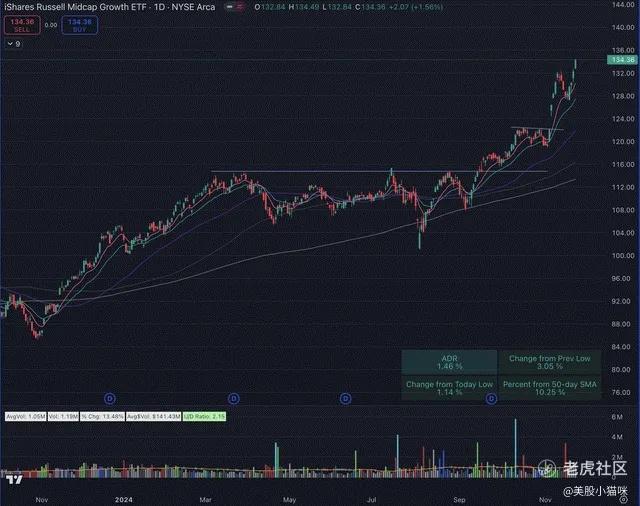Viewport: 640px width, 506px height.
Task: Click the 76.00 price axis label
Action: click(623, 392)
